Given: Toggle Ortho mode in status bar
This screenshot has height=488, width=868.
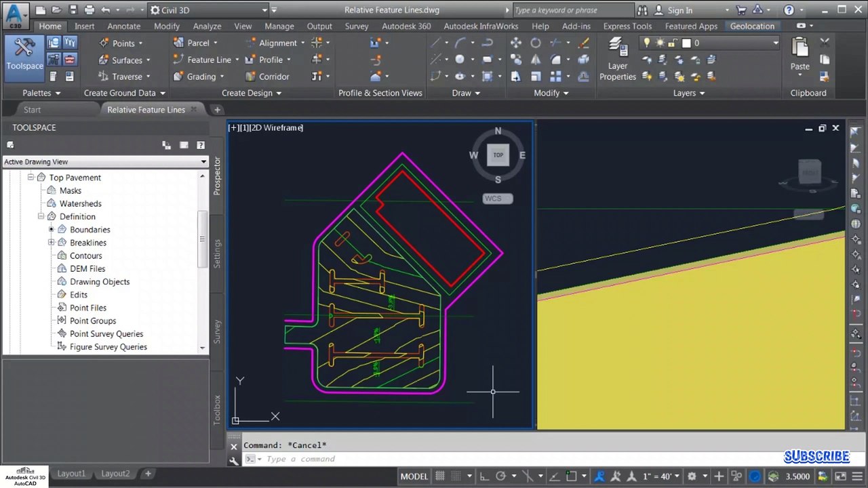Looking at the screenshot, I should pos(484,476).
